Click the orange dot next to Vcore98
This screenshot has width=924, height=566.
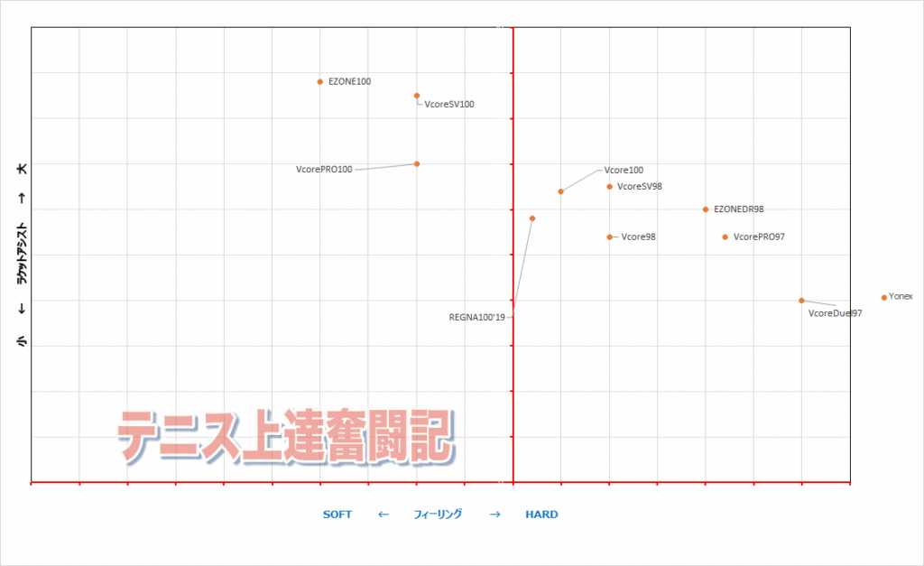click(x=609, y=237)
